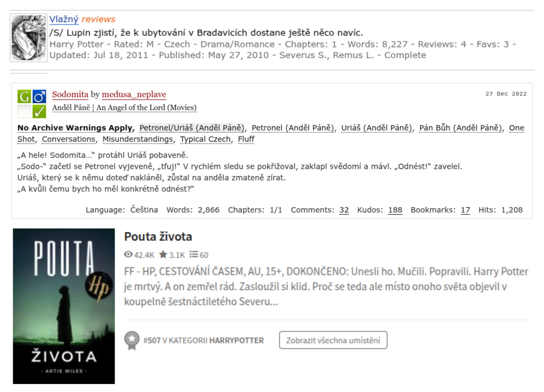Click the Zobrazit všechna umístění button
The height and width of the screenshot is (392, 544).
pos(333,340)
